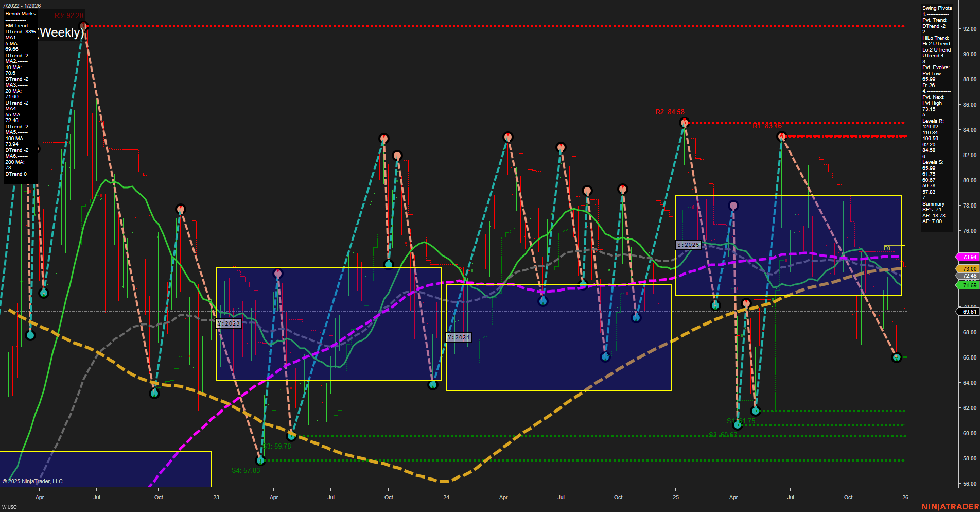Click the 7/2022 - 1/2026 date range label
The width and height of the screenshot is (980, 512).
tap(23, 5)
